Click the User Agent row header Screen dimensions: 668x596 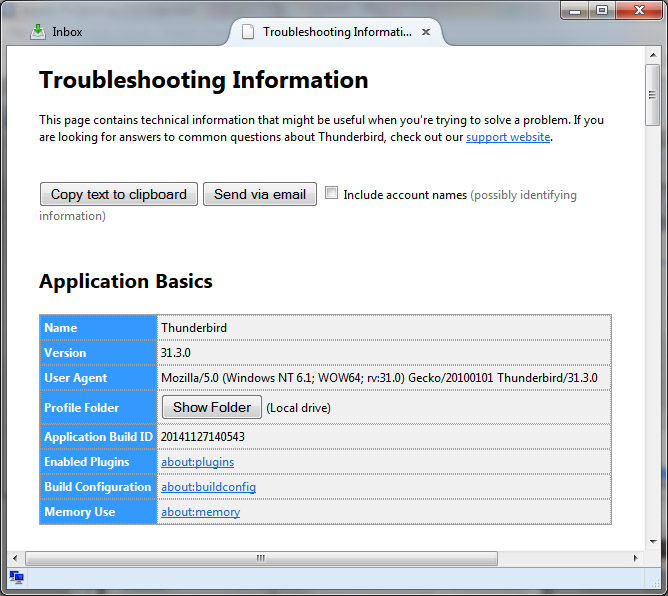[x=98, y=378]
